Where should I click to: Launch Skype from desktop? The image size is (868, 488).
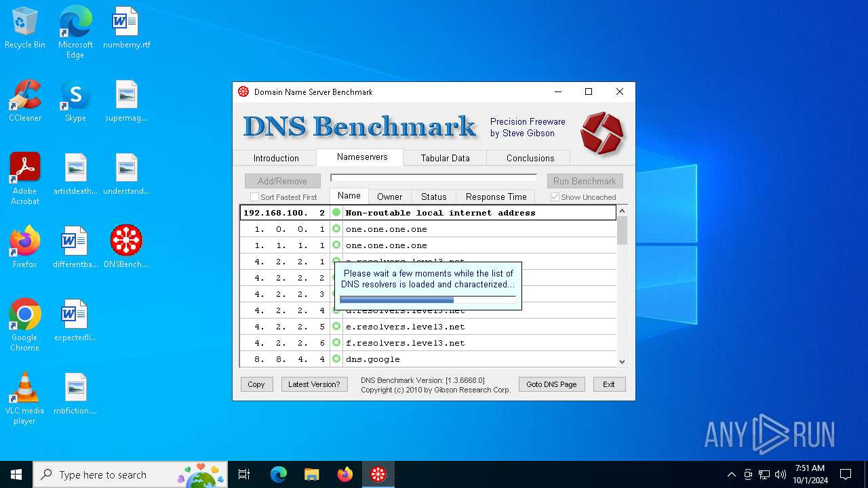point(75,102)
